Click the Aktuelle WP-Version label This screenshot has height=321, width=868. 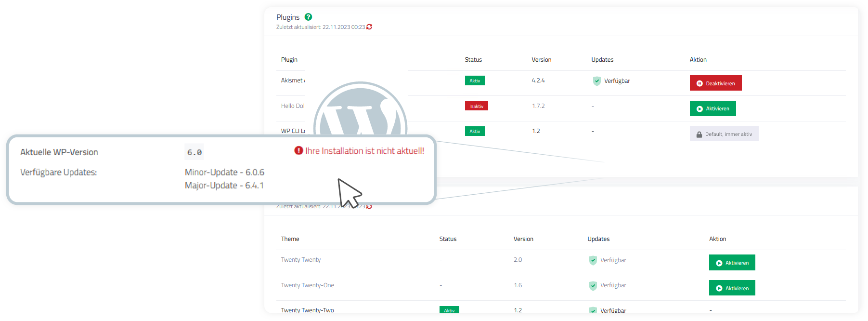click(59, 152)
